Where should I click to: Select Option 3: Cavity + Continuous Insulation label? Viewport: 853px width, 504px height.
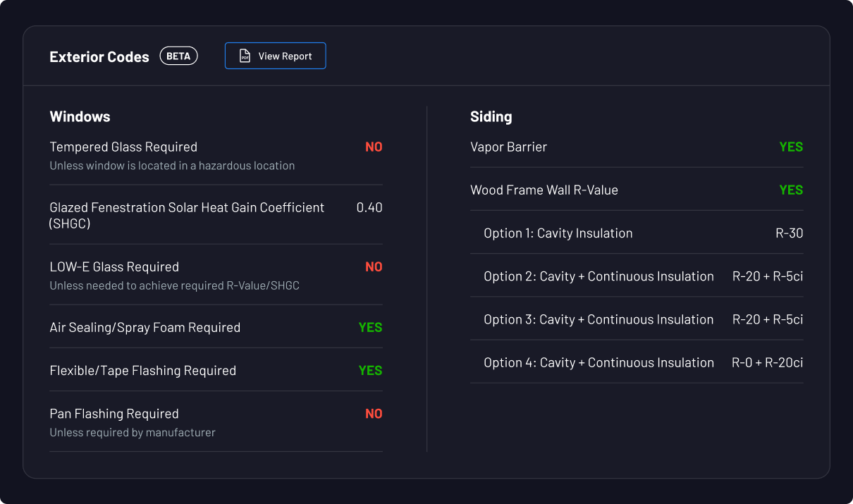pyautogui.click(x=599, y=319)
